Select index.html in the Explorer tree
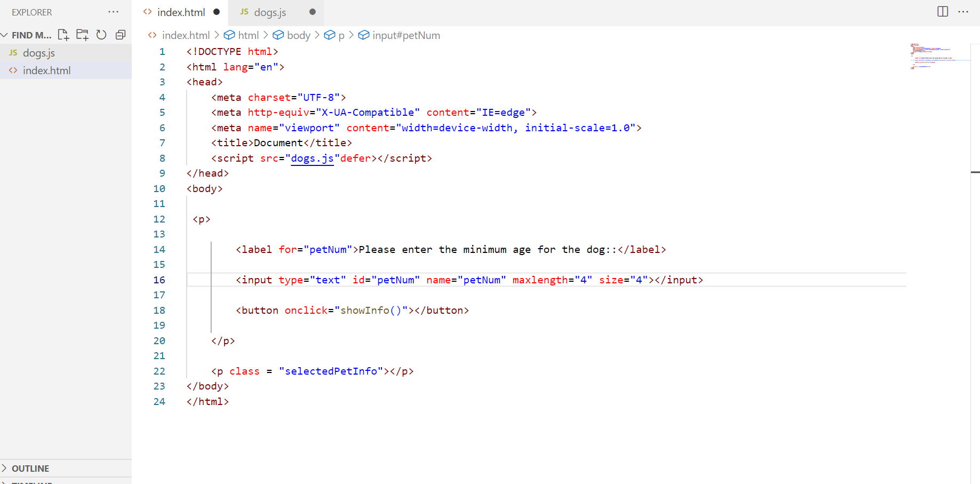Image resolution: width=980 pixels, height=484 pixels. pos(66,70)
